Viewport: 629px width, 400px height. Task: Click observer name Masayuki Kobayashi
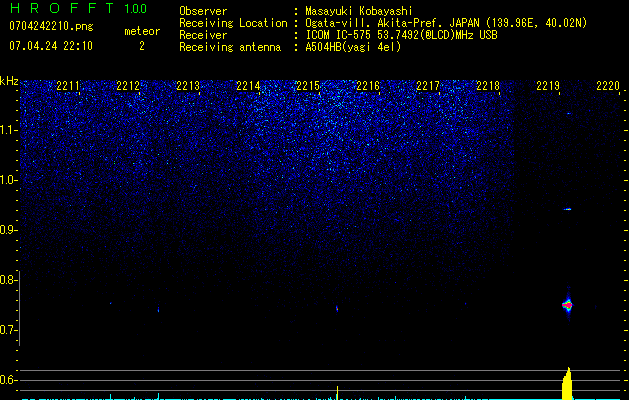click(359, 11)
